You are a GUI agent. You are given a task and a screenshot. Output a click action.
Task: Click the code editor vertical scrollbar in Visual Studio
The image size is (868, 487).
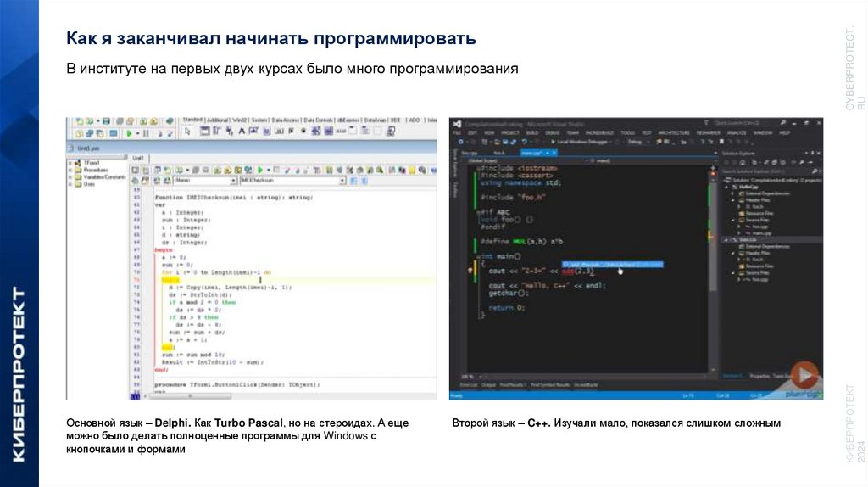pyautogui.click(x=713, y=269)
